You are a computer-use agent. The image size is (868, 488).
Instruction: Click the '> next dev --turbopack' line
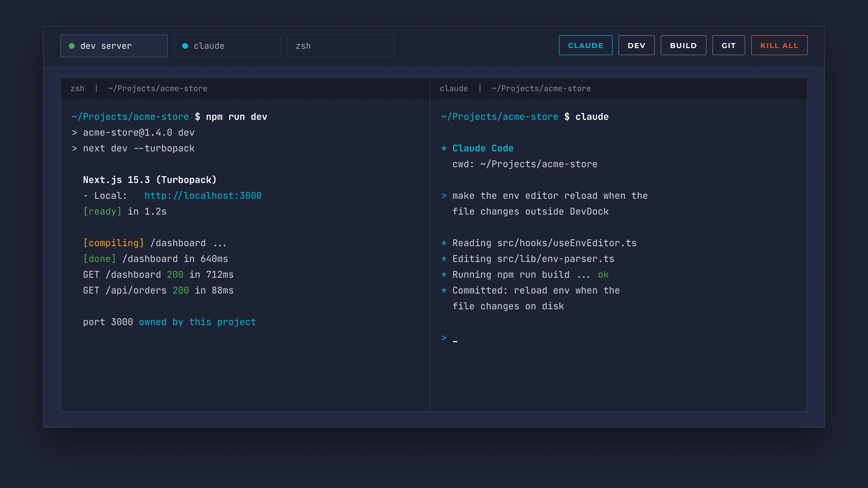point(133,149)
